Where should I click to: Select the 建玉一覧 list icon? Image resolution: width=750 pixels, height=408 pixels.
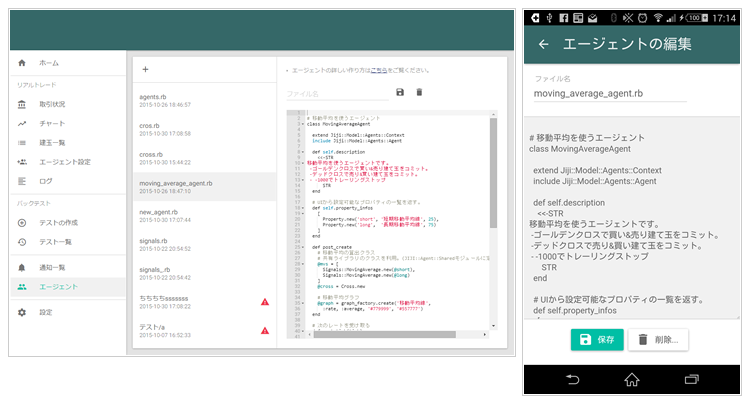[22, 143]
